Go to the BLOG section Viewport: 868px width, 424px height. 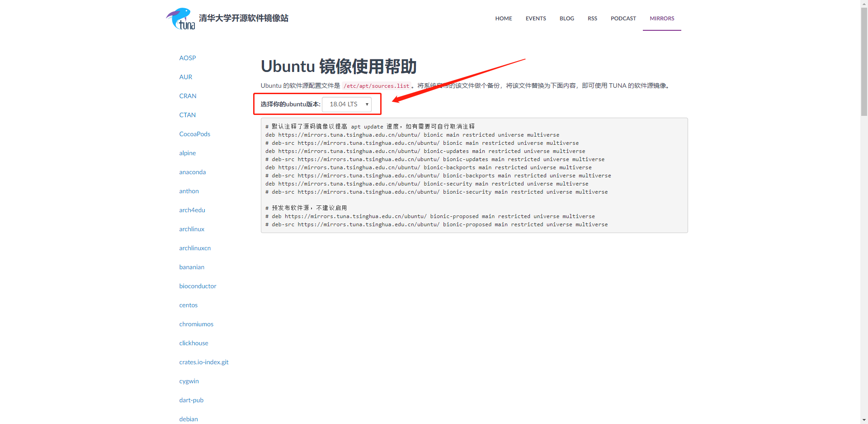566,19
